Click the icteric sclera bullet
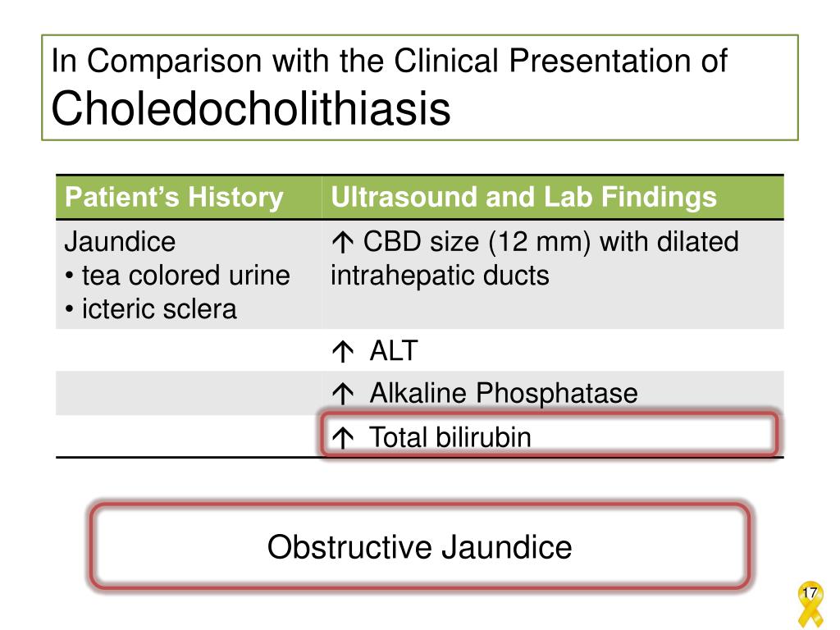 pyautogui.click(x=151, y=309)
